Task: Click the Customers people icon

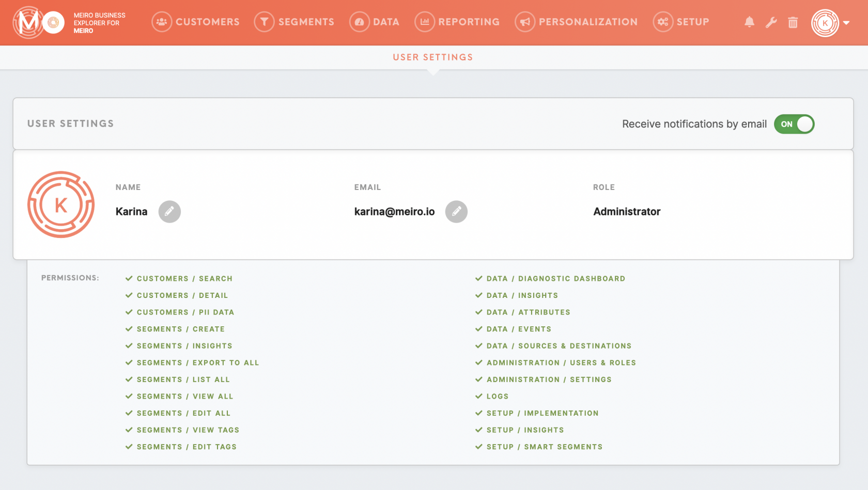Action: (x=162, y=22)
